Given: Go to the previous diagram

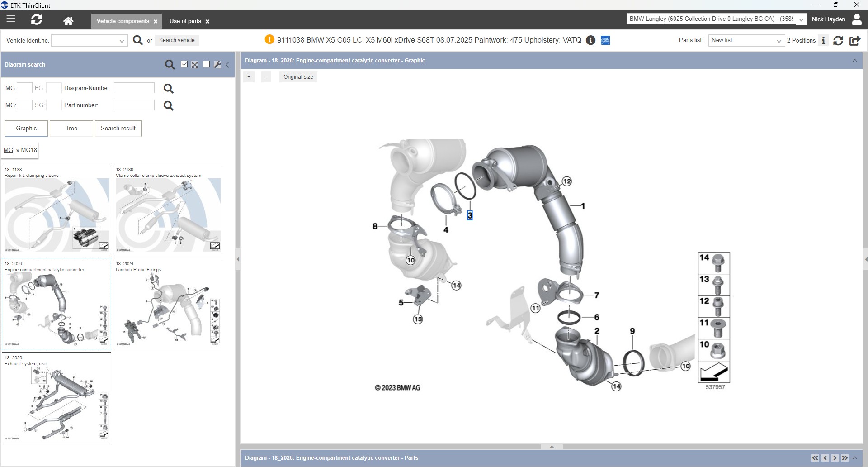Looking at the screenshot, I should (825, 458).
